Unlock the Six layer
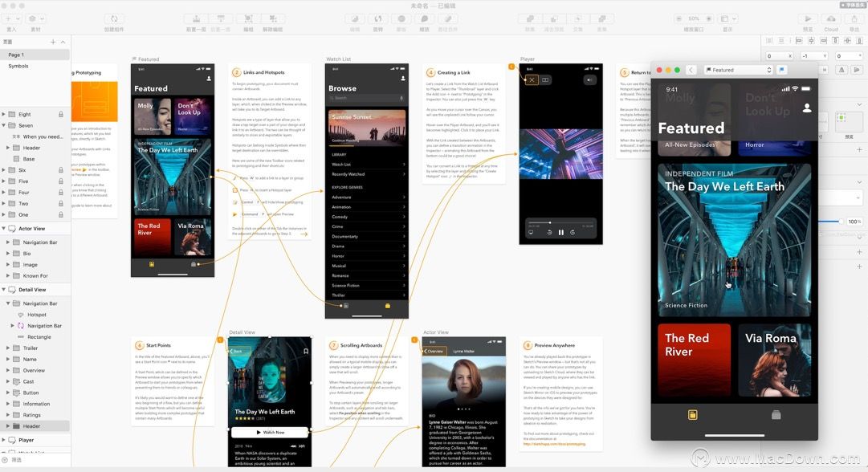Image resolution: width=868 pixels, height=472 pixels. [x=61, y=170]
